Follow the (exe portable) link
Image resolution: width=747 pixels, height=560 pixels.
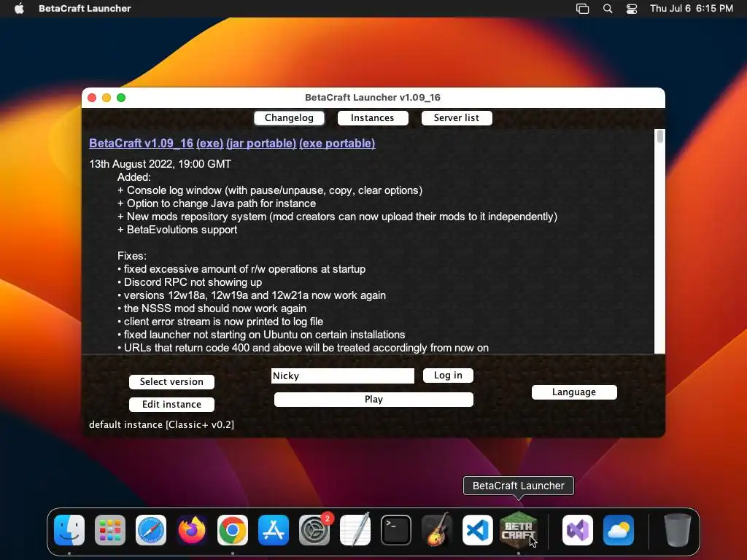[x=337, y=144]
